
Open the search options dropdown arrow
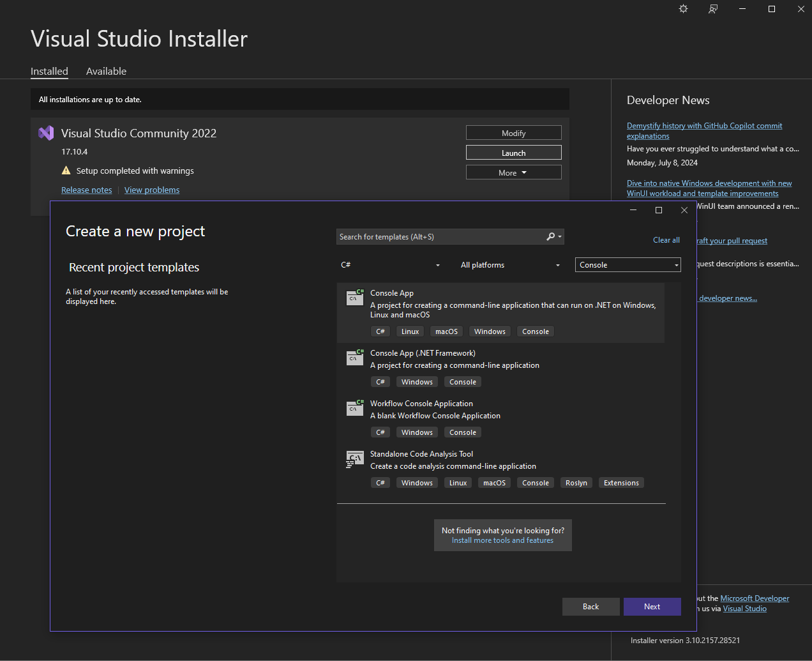[x=560, y=237]
